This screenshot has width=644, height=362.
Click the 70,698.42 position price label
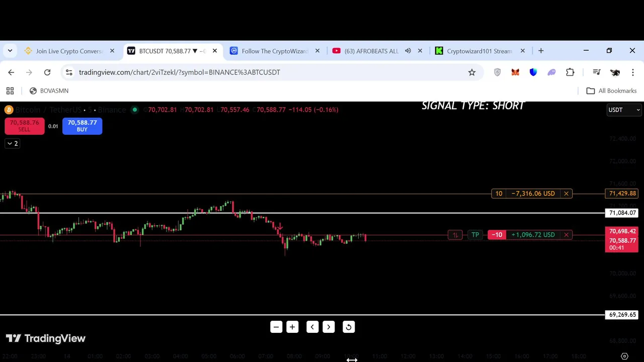[622, 231]
